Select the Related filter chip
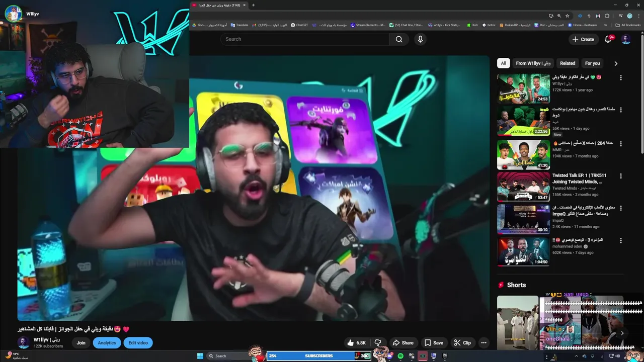Image resolution: width=644 pixels, height=362 pixels. coord(568,63)
